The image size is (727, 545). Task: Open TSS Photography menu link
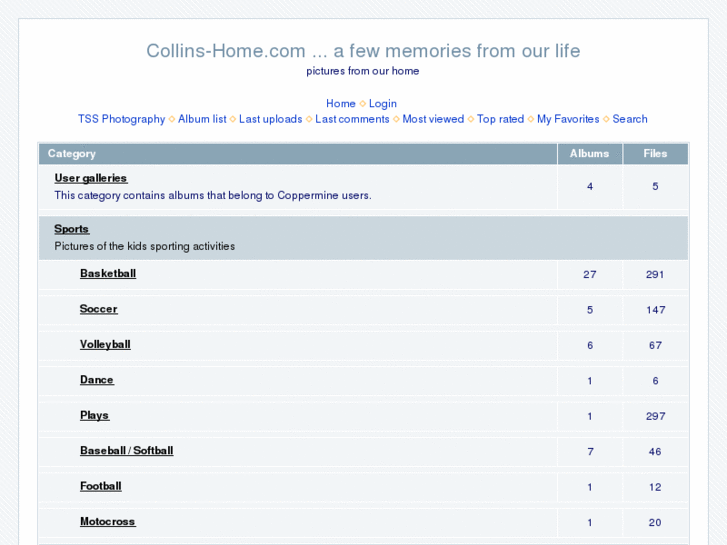pos(121,119)
